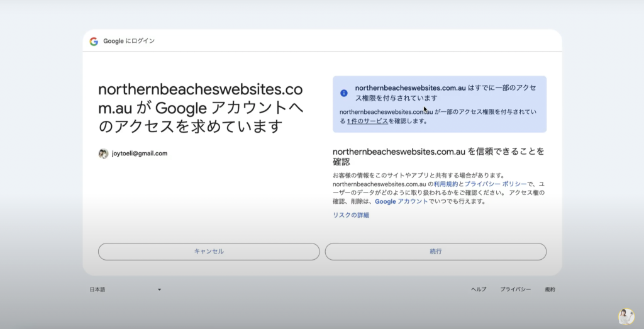The height and width of the screenshot is (329, 644).
Task: Click ヘルプ in the footer
Action: tap(479, 289)
